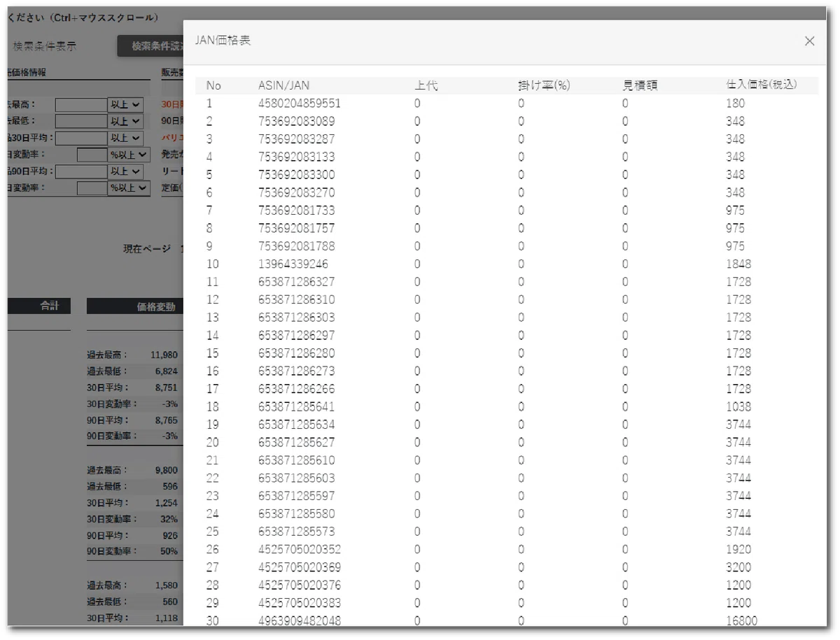Click the No column header
The height and width of the screenshot is (640, 840).
pos(213,85)
